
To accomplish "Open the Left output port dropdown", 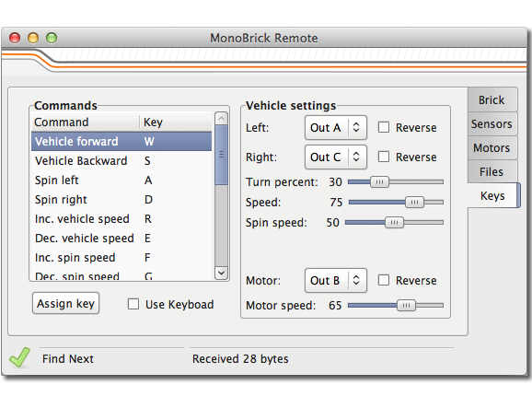I will [x=336, y=128].
